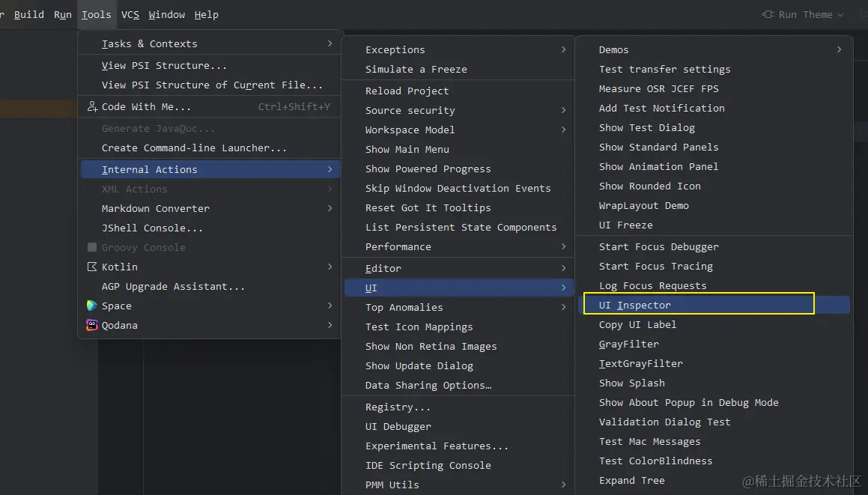Expand the Demos submenu arrow

click(x=840, y=49)
